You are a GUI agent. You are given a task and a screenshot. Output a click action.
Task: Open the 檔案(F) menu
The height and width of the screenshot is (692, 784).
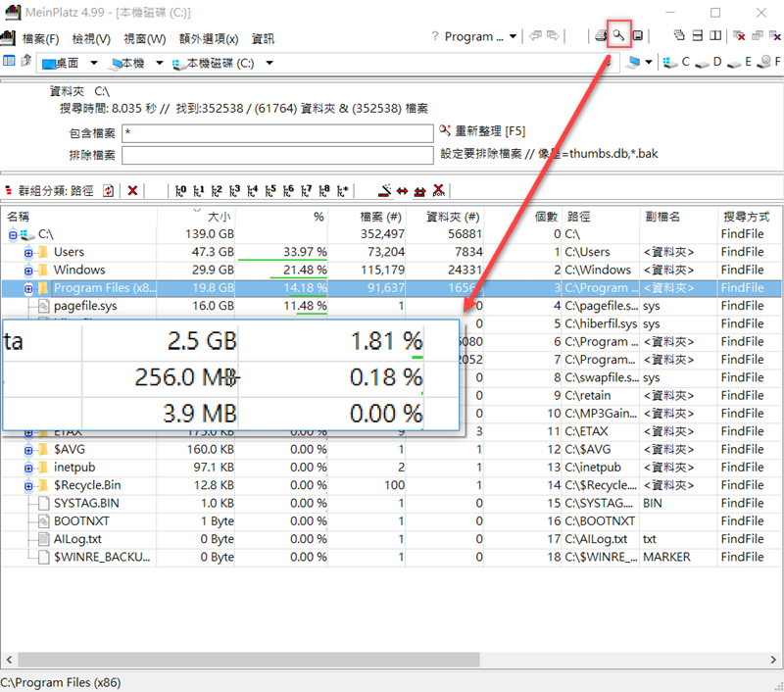click(40, 39)
